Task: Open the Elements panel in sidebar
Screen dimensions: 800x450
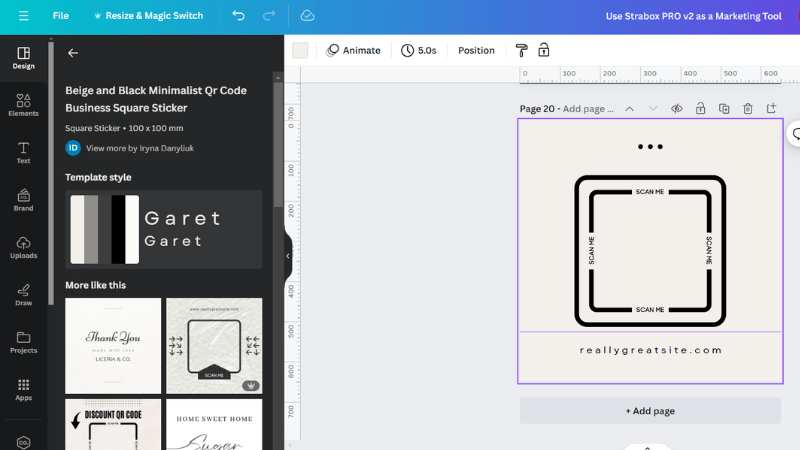Action: 23,103
